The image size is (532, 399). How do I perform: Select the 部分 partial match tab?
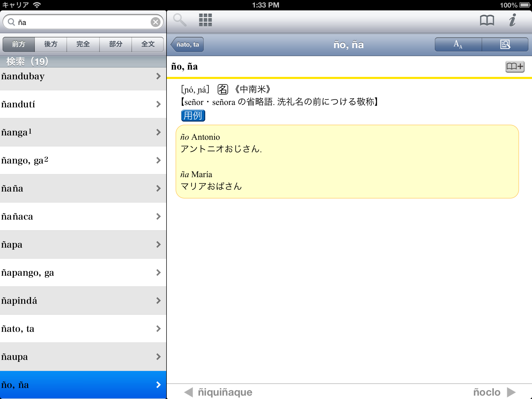(116, 44)
